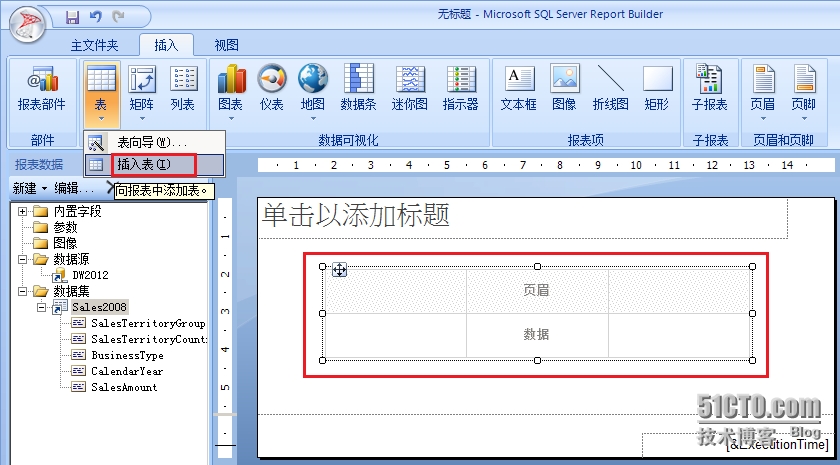The image size is (840, 465).
Task: Click the ExecutionTime text box in footer
Action: point(738,444)
